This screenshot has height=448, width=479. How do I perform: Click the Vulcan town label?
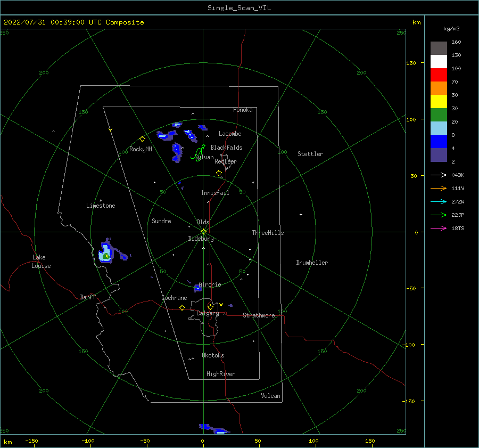pyautogui.click(x=270, y=396)
